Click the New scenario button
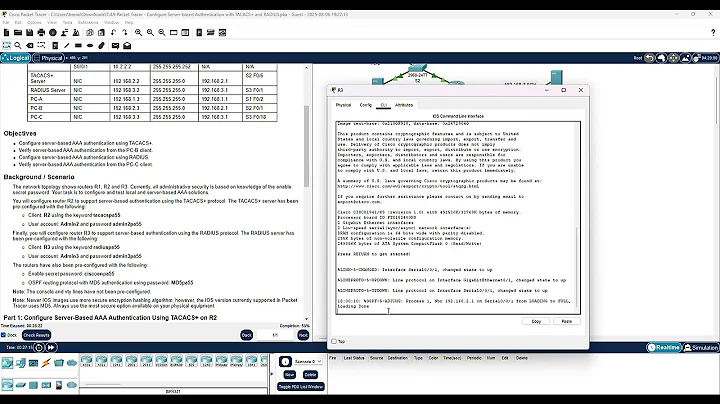This screenshot has height=404, width=720. coord(289,375)
